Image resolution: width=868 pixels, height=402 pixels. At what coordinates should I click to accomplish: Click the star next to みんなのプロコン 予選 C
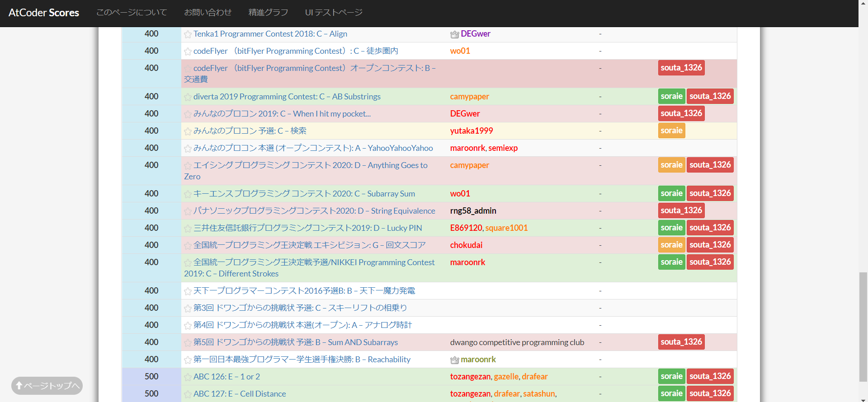coord(188,131)
